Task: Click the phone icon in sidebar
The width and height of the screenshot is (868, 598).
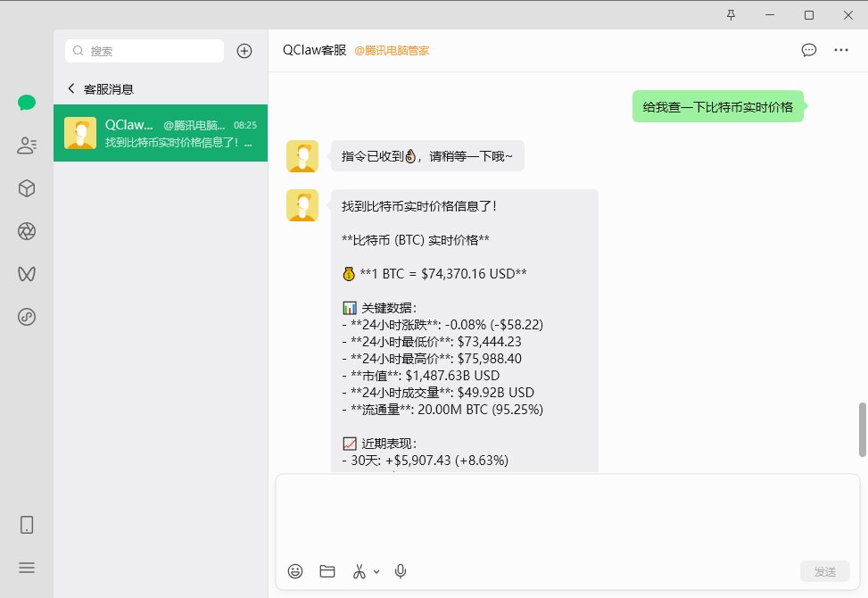Action: tap(27, 525)
